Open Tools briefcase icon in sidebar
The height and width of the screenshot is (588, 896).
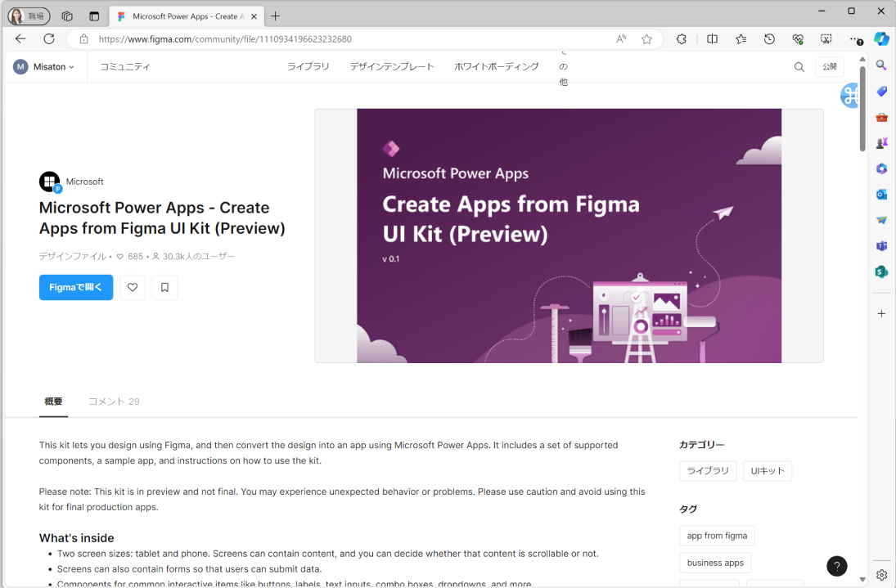(882, 117)
